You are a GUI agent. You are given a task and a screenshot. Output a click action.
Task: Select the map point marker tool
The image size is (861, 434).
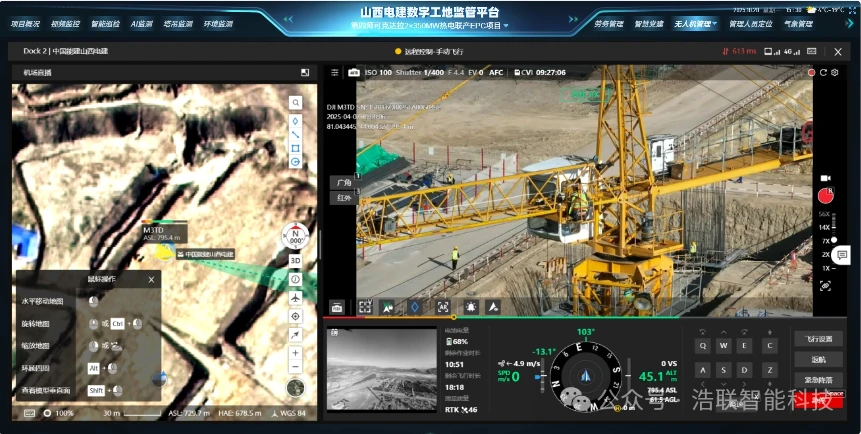click(x=295, y=121)
